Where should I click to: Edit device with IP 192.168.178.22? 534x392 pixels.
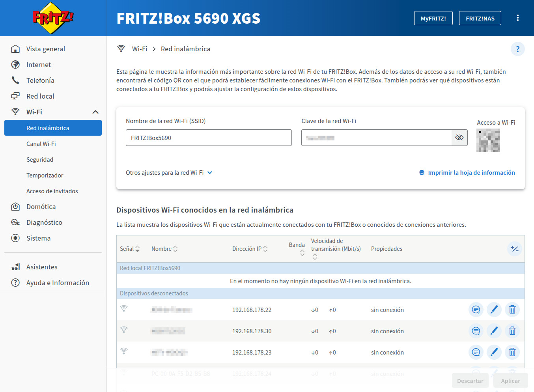494,310
